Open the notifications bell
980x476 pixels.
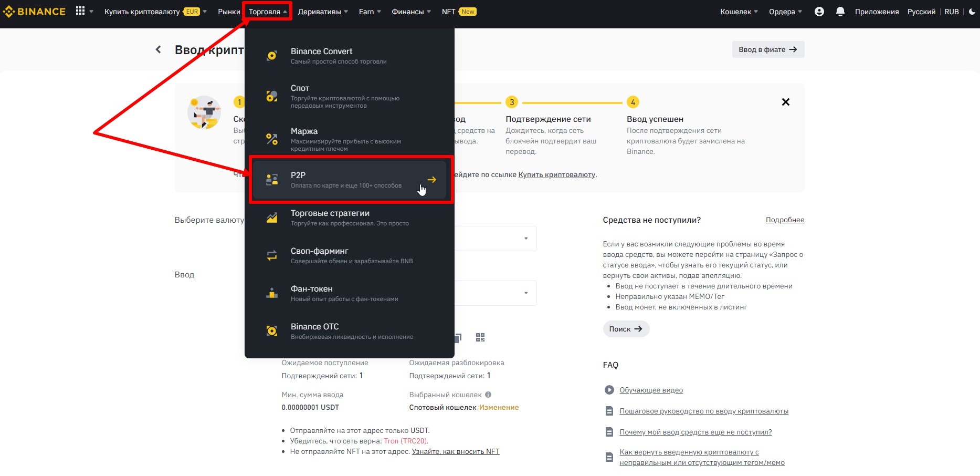[840, 12]
